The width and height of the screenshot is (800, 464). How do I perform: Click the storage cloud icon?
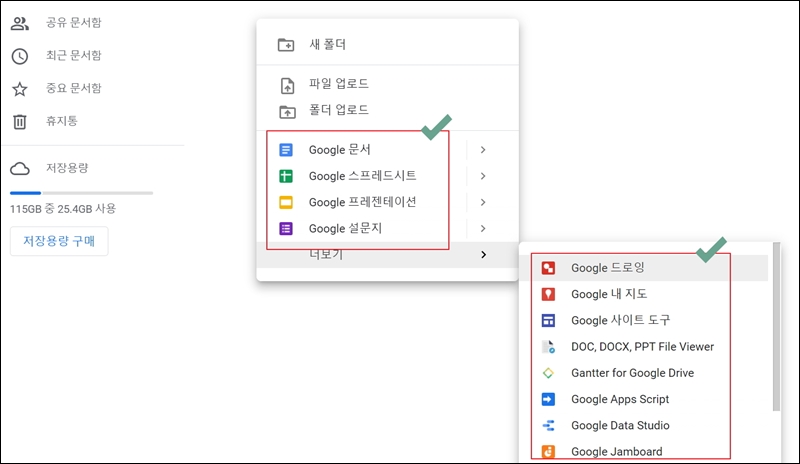[20, 168]
